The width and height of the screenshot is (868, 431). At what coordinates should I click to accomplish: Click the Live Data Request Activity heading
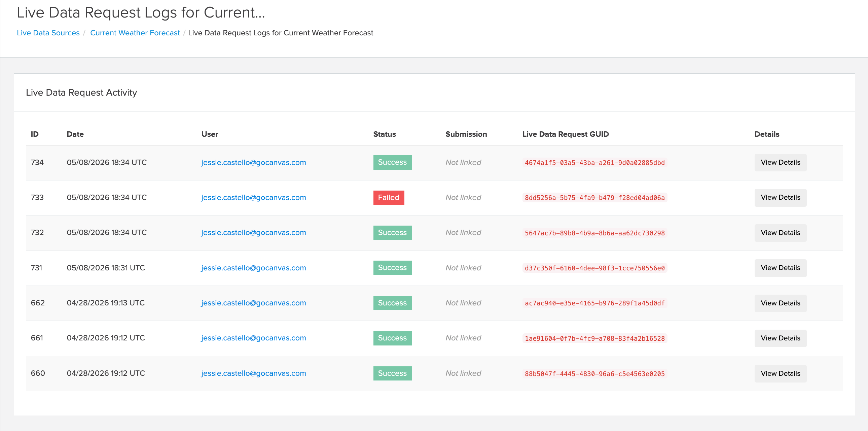pos(81,92)
